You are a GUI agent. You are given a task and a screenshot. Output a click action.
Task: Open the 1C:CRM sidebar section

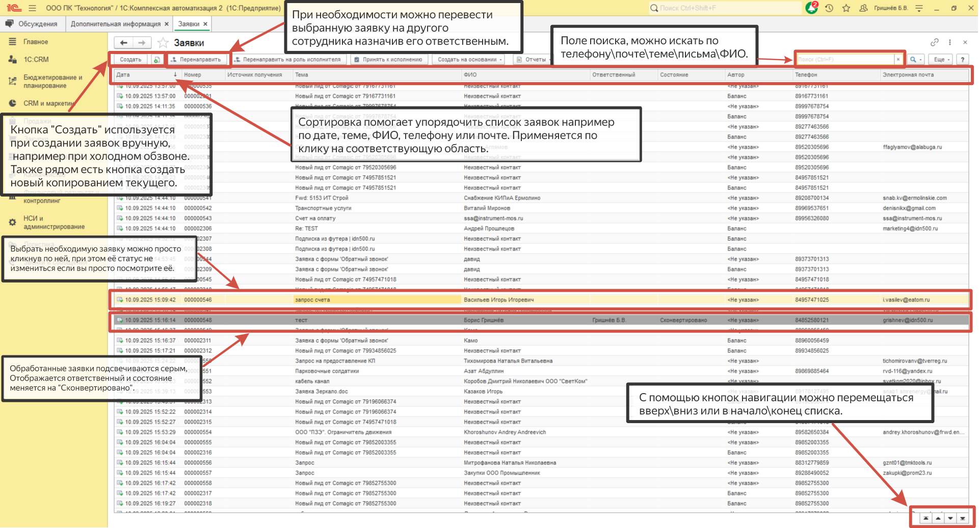click(x=36, y=60)
